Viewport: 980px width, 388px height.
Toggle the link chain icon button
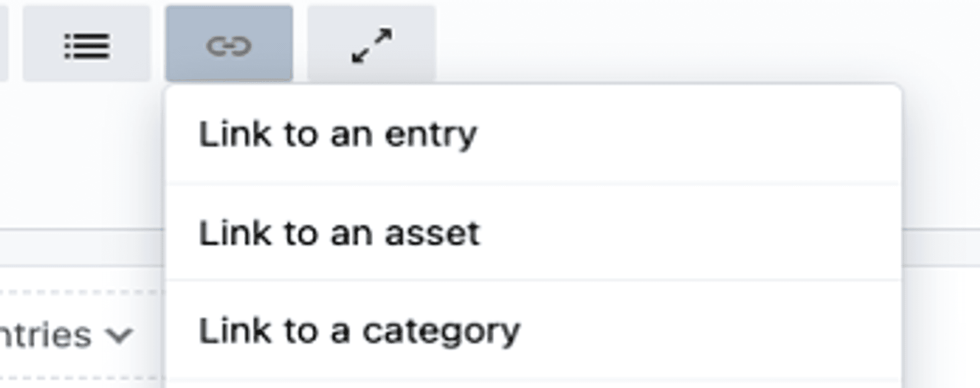coord(229,44)
